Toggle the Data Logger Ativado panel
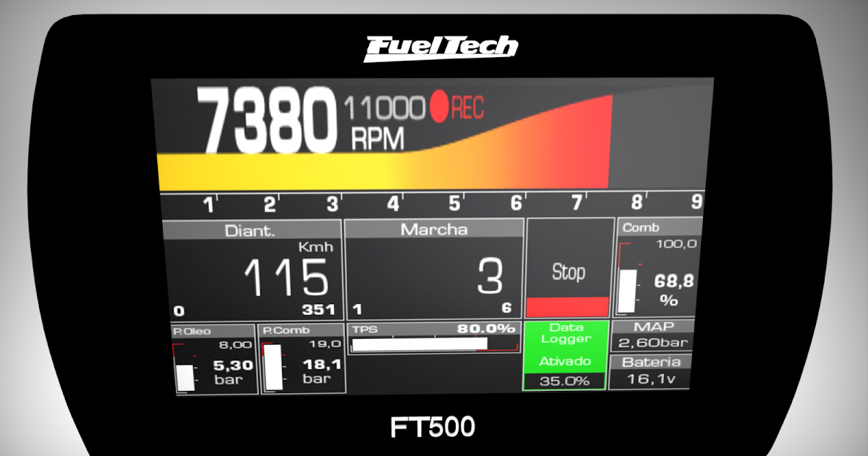This screenshot has height=456, width=868. pyautogui.click(x=565, y=355)
